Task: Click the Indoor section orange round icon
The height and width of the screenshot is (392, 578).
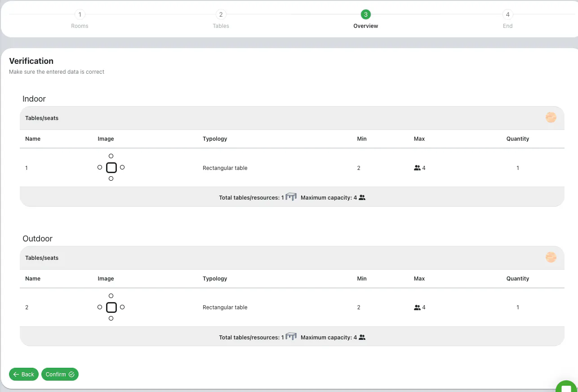Action: (551, 118)
